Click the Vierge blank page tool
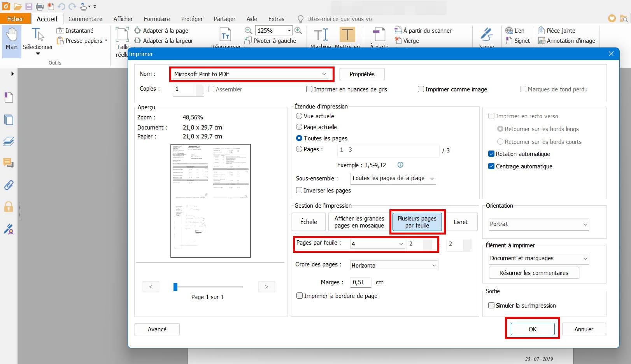The height and width of the screenshot is (364, 631). click(407, 40)
